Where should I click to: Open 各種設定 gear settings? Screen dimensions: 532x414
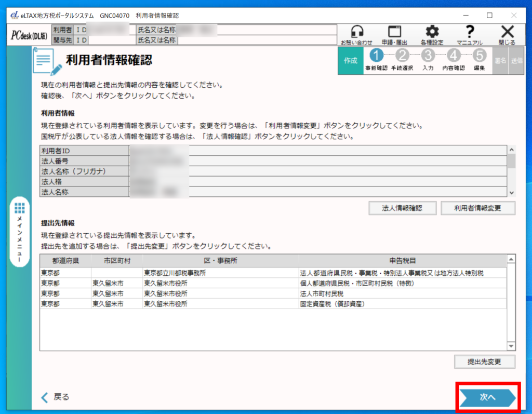[x=432, y=32]
